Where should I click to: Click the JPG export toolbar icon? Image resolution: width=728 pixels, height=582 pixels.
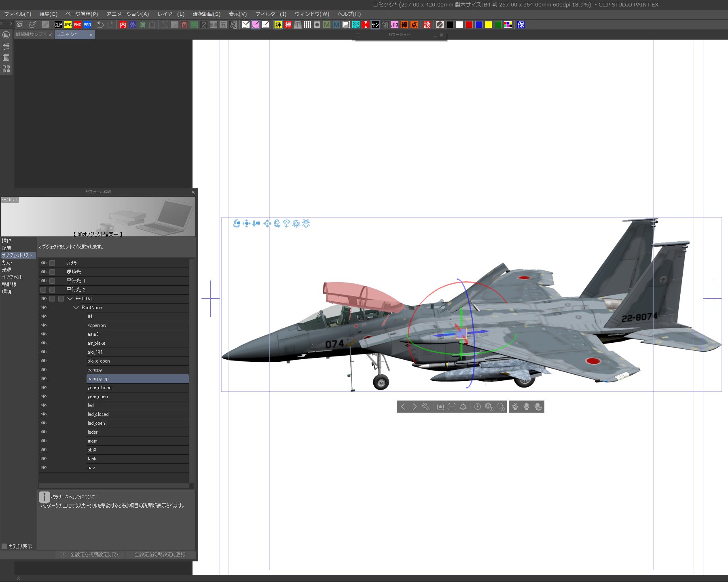coord(68,25)
